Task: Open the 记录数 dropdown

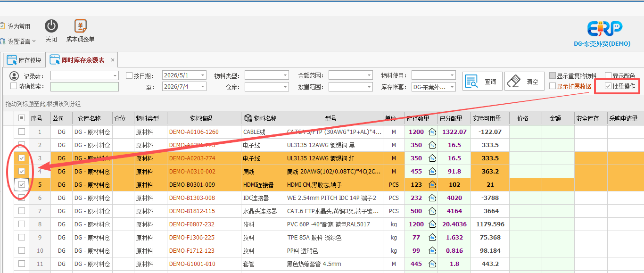Action: pos(115,75)
